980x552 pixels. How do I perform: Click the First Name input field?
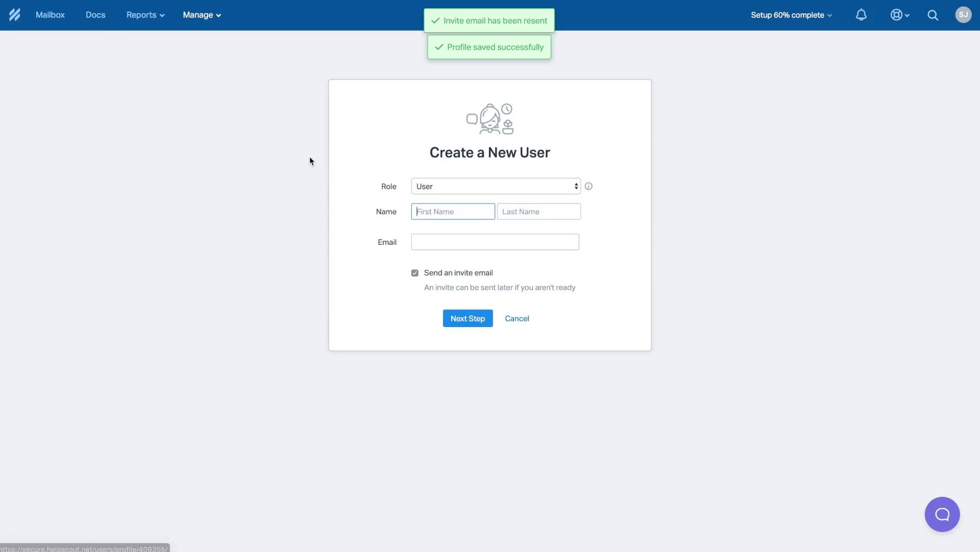point(453,211)
